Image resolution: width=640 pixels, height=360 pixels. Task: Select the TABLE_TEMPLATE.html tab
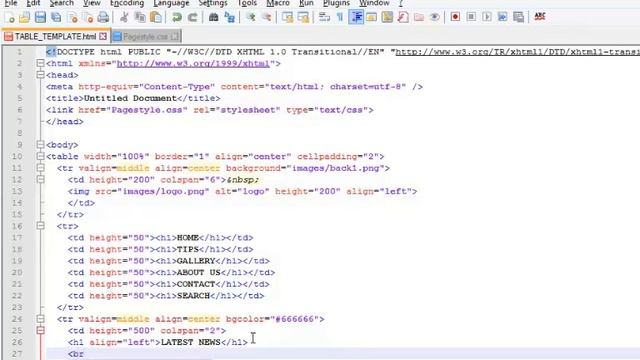point(55,37)
